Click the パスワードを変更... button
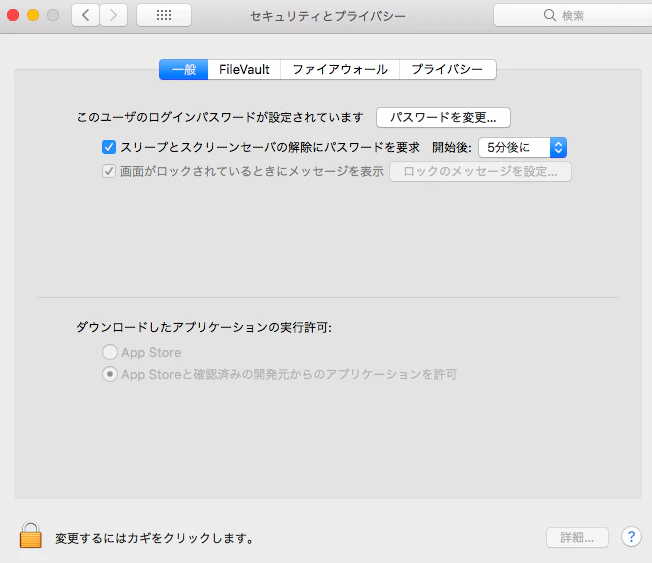This screenshot has height=563, width=652. tap(443, 117)
